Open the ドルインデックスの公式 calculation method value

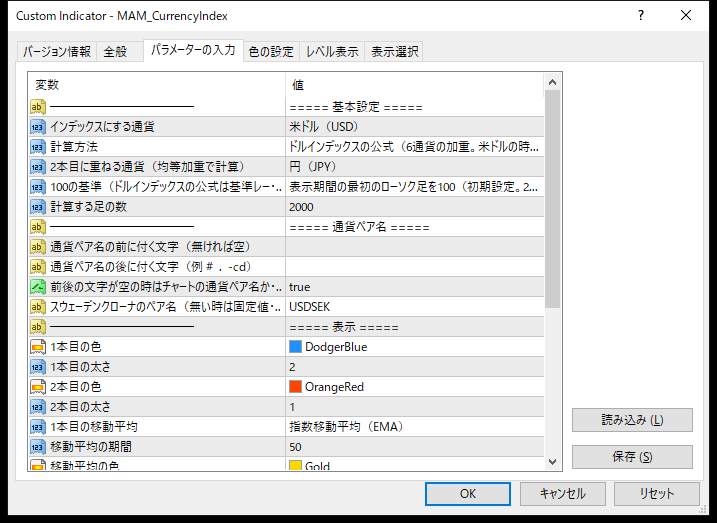pyautogui.click(x=415, y=147)
